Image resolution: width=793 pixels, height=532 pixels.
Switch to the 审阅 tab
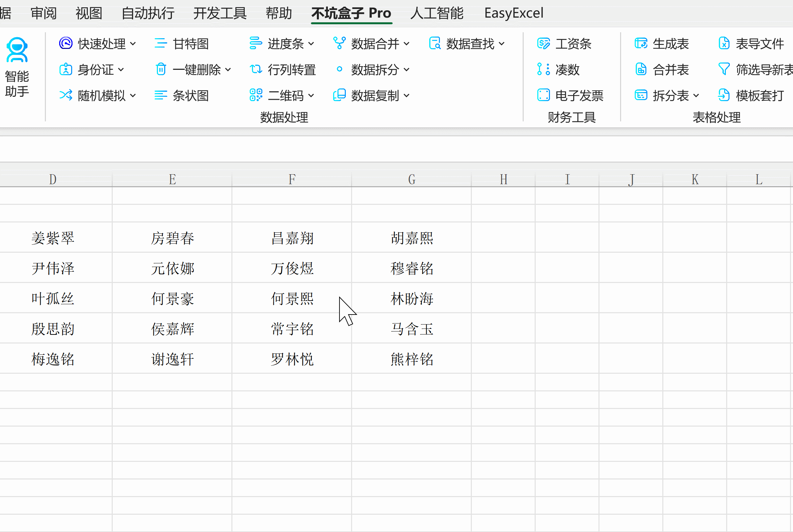click(44, 13)
